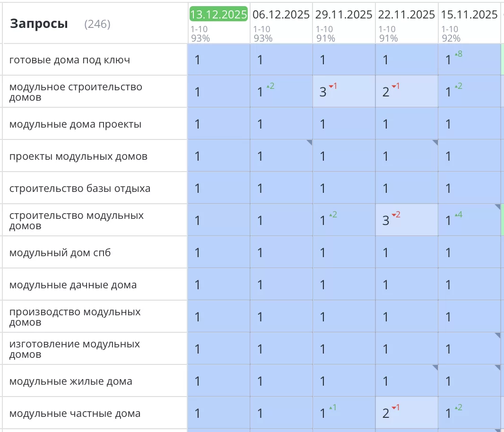This screenshot has width=504, height=432.
Task: Click the Запросы column heading
Action: (39, 24)
